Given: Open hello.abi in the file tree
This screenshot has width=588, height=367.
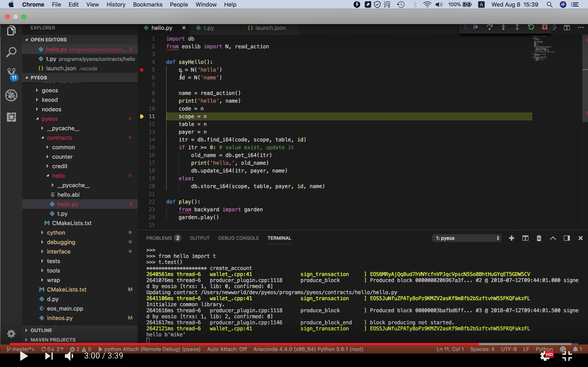Looking at the screenshot, I should point(68,195).
